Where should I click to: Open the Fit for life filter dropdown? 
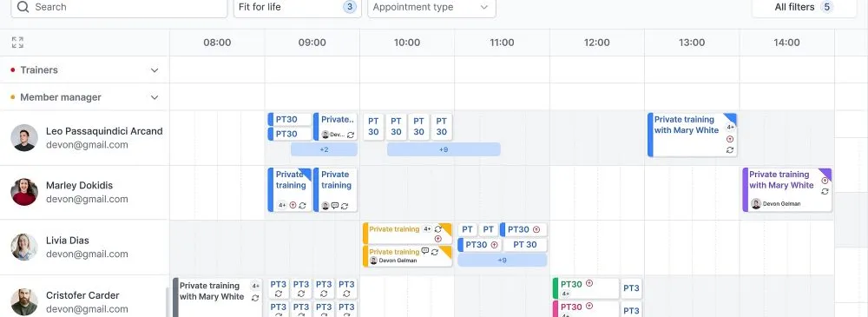pos(298,7)
